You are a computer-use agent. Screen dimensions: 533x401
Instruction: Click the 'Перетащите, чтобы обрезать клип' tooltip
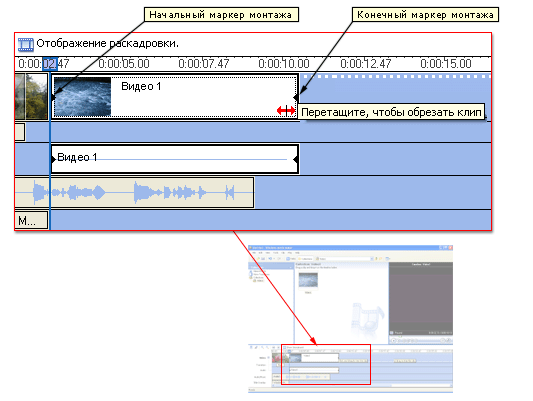coord(391,112)
